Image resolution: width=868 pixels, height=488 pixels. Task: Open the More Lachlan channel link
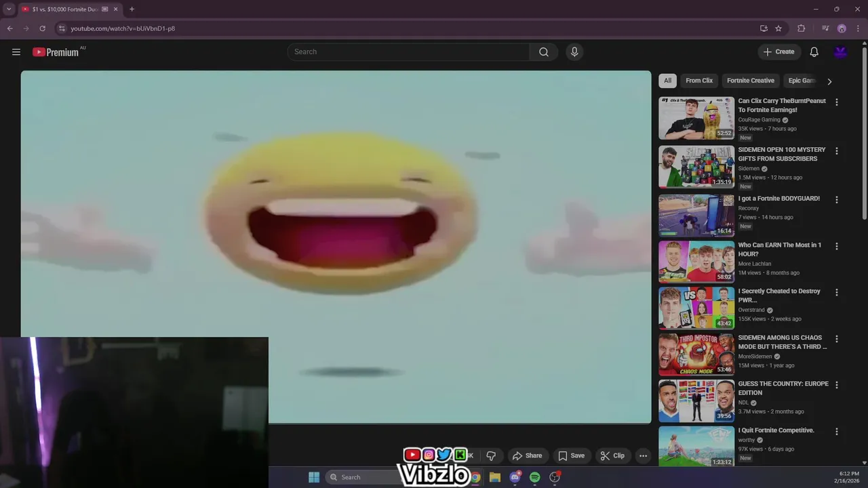coord(756,264)
